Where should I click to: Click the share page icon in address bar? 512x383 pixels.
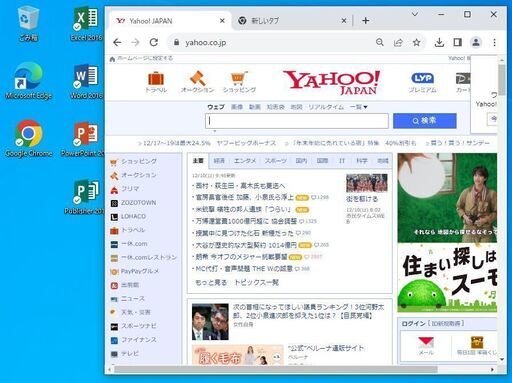[398, 42]
